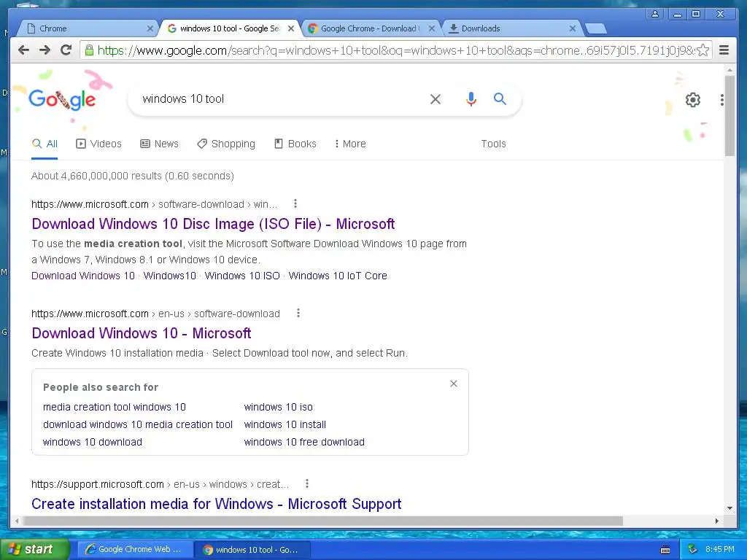Click the Windows 10 IoT Core sitelink
This screenshot has height=560, width=747.
(338, 276)
